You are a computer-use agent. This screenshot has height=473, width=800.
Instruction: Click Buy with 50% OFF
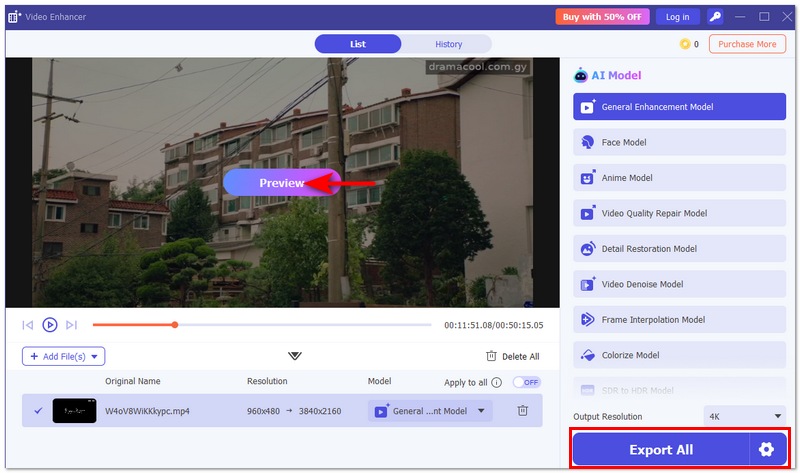602,17
